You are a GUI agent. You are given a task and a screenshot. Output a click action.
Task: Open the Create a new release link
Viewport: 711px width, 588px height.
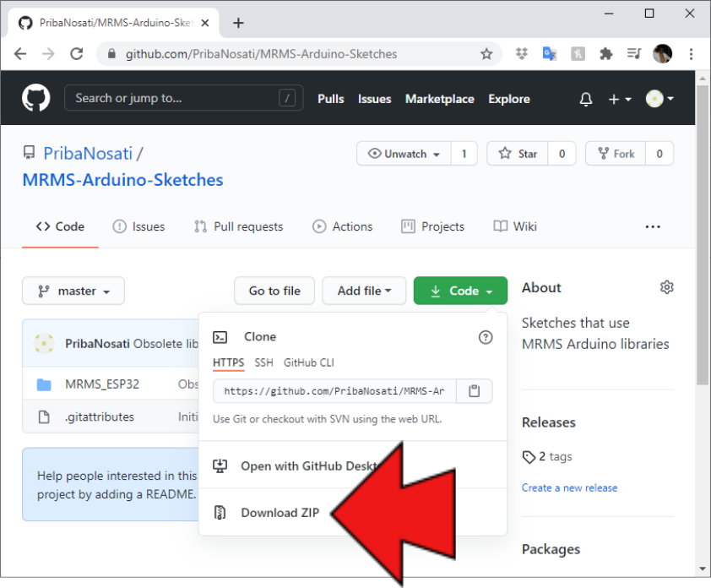click(x=569, y=487)
